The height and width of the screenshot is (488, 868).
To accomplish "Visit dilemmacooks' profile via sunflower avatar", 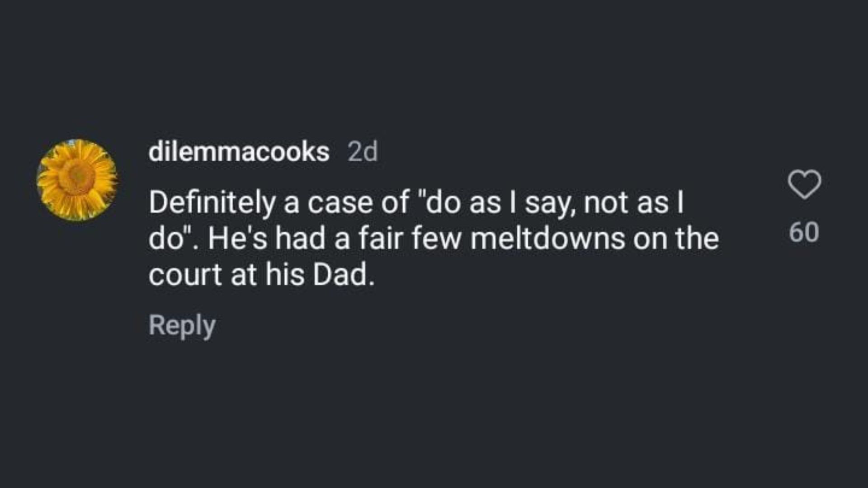I will click(77, 180).
